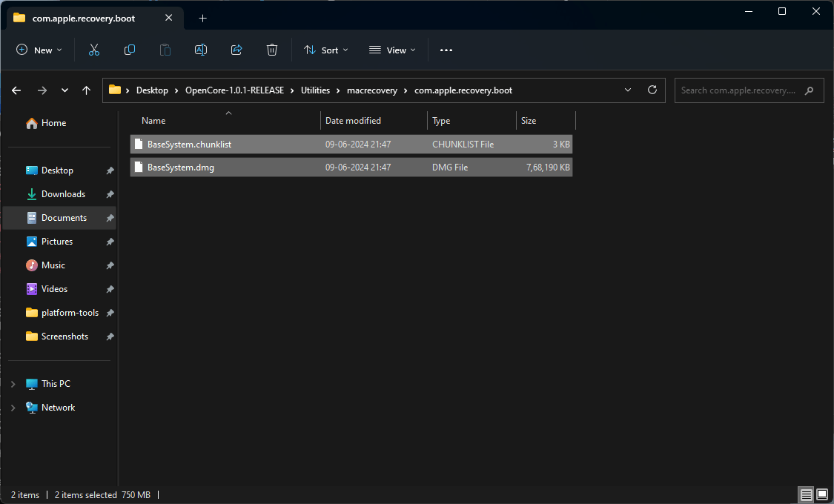This screenshot has height=504, width=834.
Task: Click the Copy icon in toolbar
Action: (x=129, y=50)
